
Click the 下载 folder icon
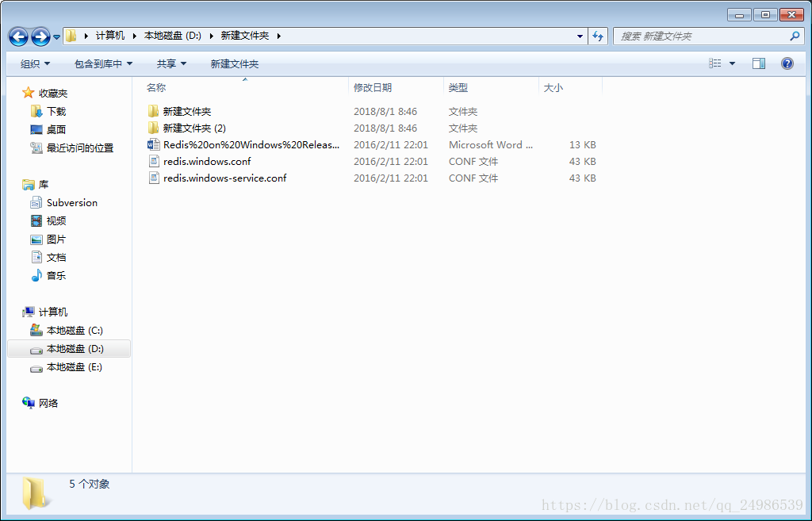pyautogui.click(x=36, y=111)
